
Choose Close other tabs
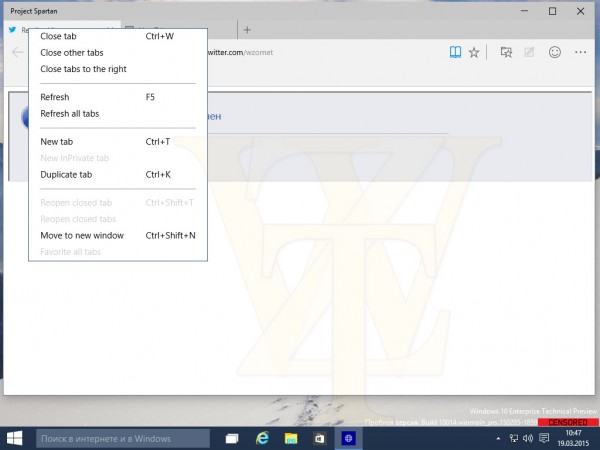pos(118,53)
